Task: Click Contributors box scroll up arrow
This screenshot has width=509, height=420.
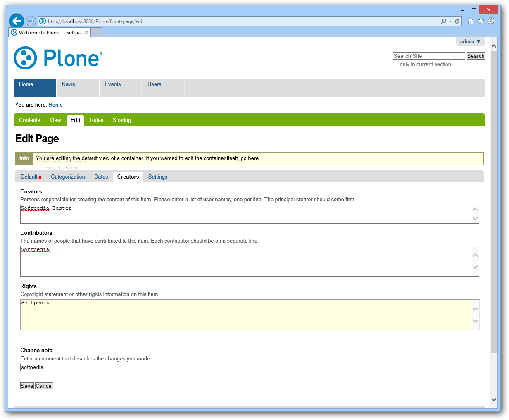Action: tap(475, 255)
